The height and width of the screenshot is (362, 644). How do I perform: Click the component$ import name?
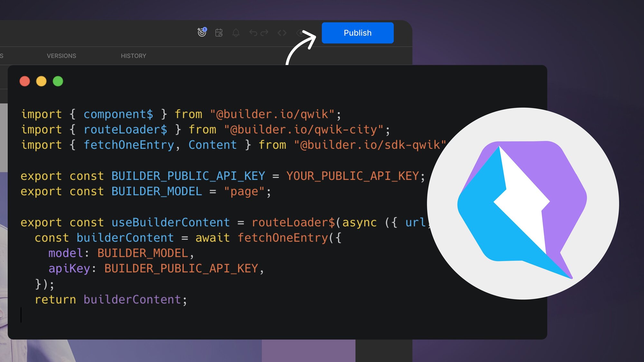118,115
